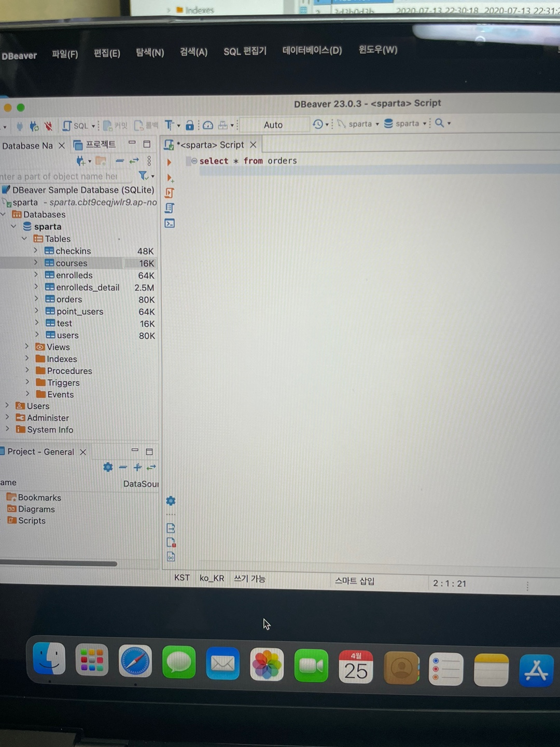Open the 데이터베이스(D) menu
Image resolution: width=560 pixels, height=747 pixels.
(x=312, y=50)
